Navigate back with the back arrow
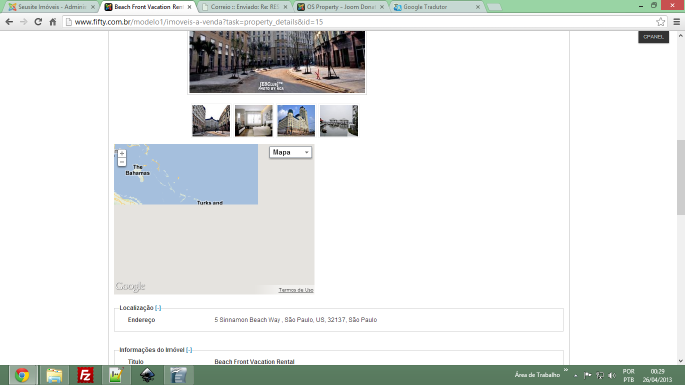The height and width of the screenshot is (385, 685). point(9,21)
